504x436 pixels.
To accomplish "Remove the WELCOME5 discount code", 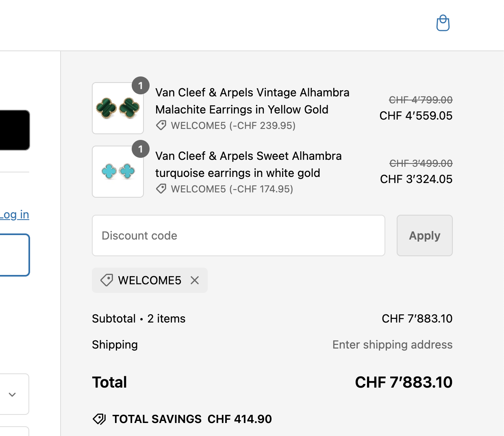I will pos(195,280).
